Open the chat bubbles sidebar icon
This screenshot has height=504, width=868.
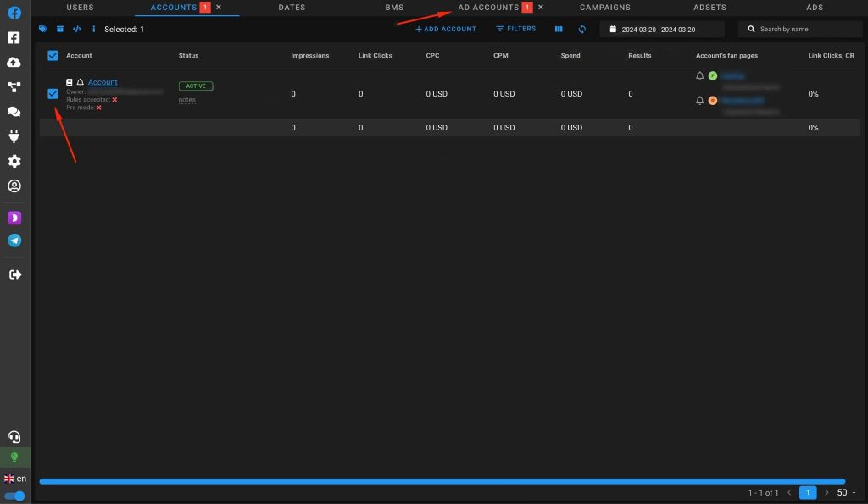pyautogui.click(x=14, y=112)
